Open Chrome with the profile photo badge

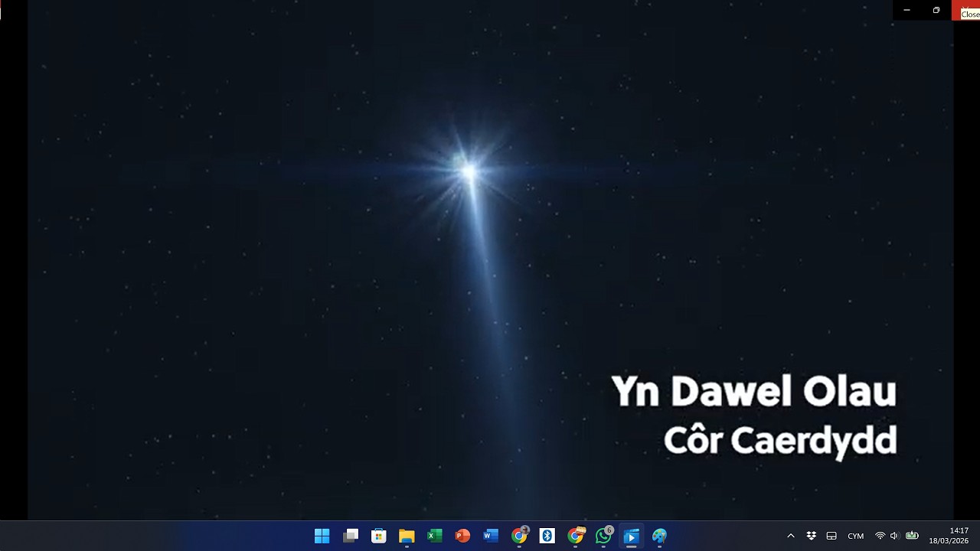point(520,536)
